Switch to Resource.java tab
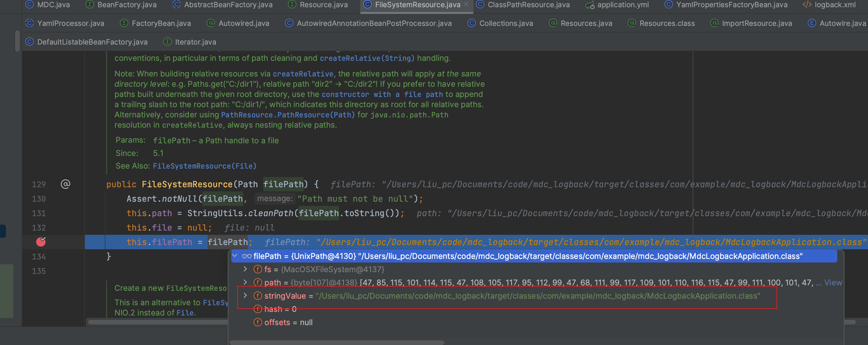Screen dimensions: 868x345 (318, 5)
